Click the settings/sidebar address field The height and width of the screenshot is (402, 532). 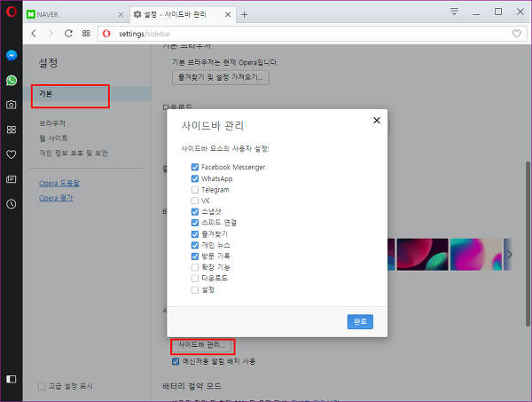tap(312, 34)
